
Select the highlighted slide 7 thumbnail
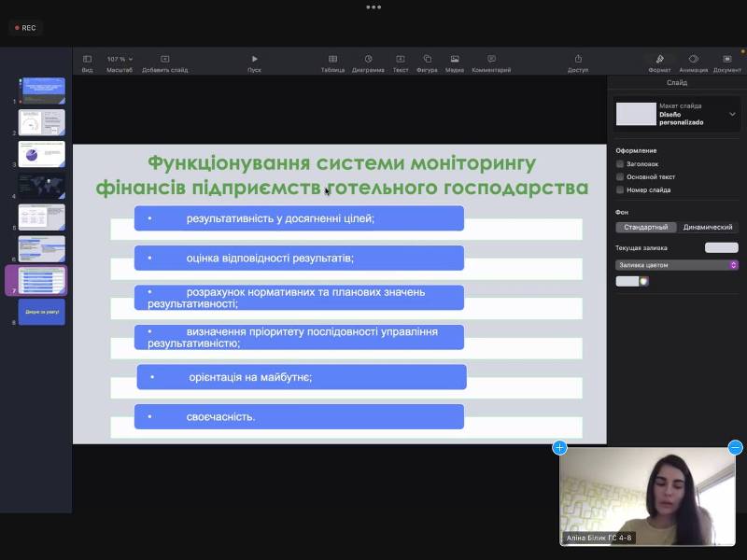click(x=42, y=281)
